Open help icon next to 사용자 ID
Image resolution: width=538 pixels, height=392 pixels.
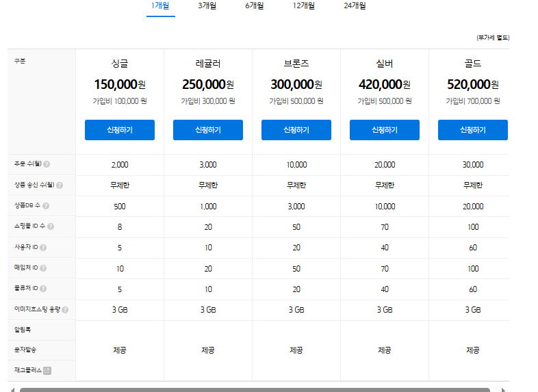[43, 248]
